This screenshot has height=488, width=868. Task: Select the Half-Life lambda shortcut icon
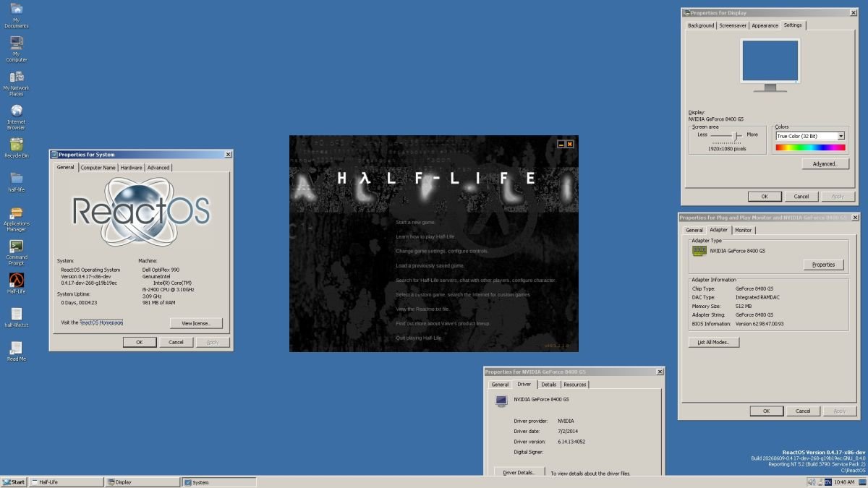(x=16, y=283)
